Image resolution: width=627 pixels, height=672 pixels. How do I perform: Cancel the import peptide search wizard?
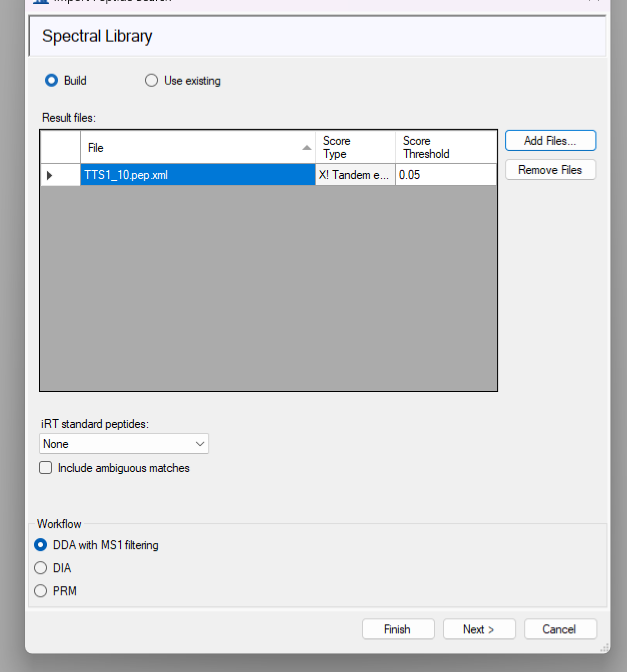[x=560, y=629]
